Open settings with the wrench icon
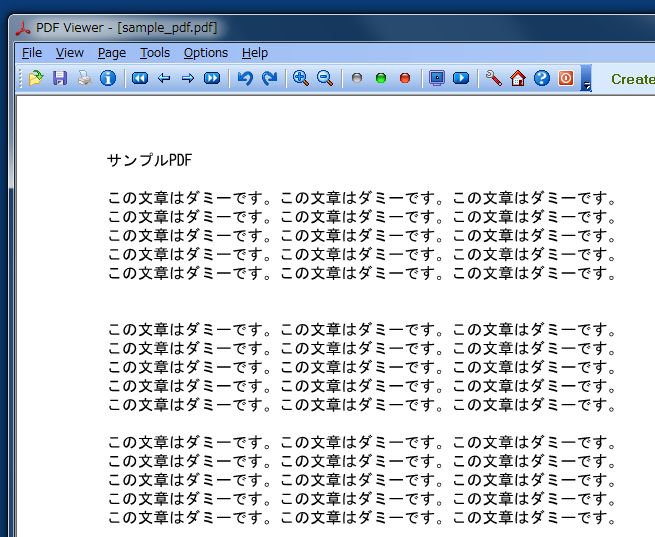 click(x=494, y=78)
